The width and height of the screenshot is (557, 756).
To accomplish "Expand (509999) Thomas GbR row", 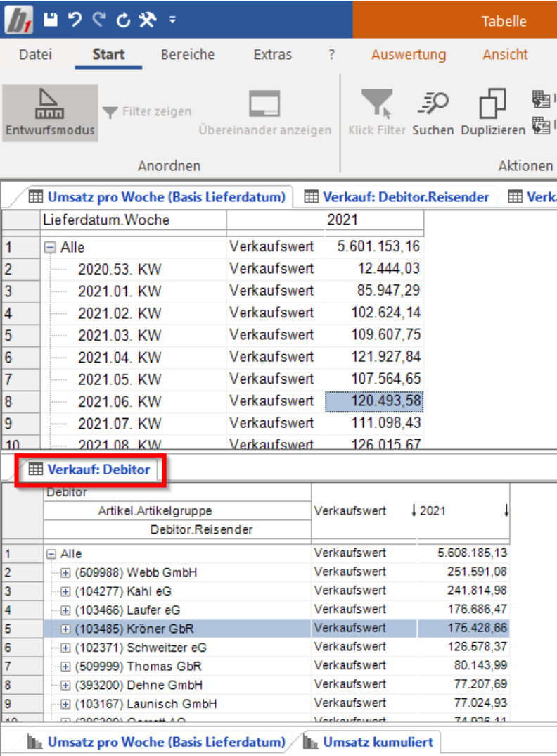I will pos(65,667).
